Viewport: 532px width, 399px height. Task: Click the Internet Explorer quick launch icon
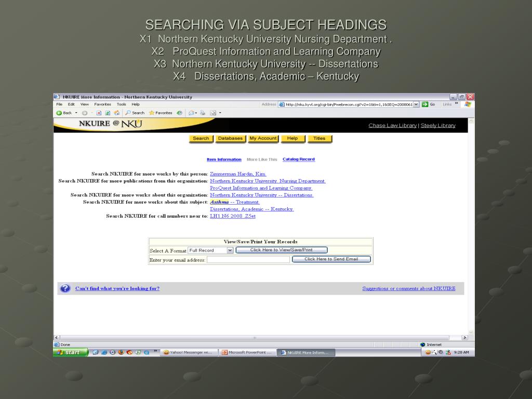104,353
